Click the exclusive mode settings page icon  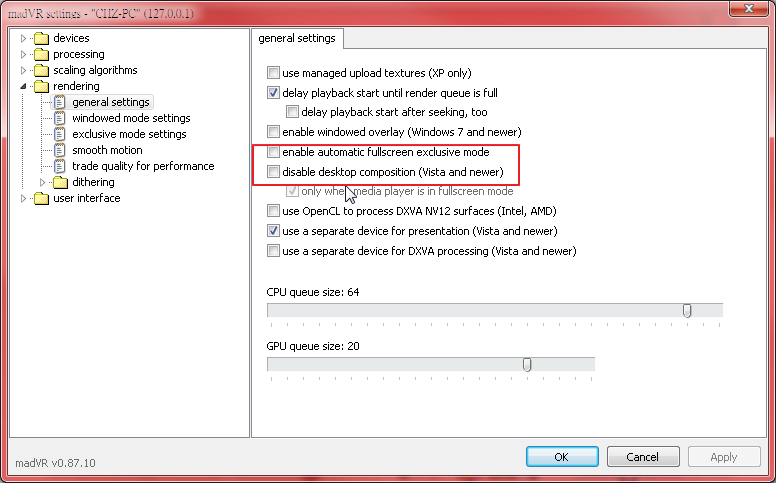pos(60,134)
